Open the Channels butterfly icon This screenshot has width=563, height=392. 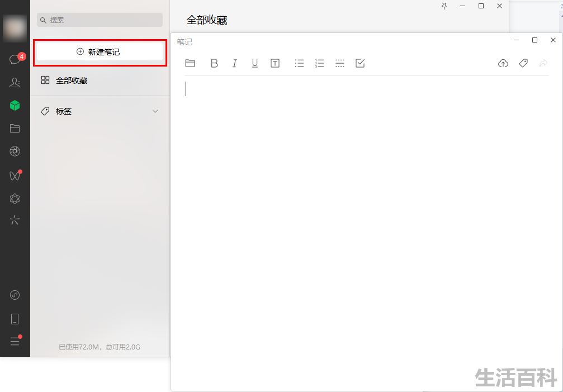point(15,175)
